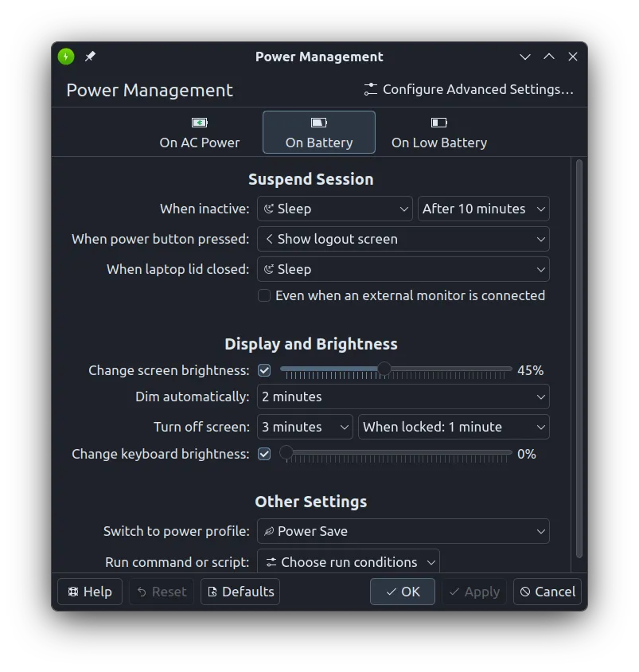639x672 pixels.
Task: Click the checkmark icon on the OK button
Action: 391,592
